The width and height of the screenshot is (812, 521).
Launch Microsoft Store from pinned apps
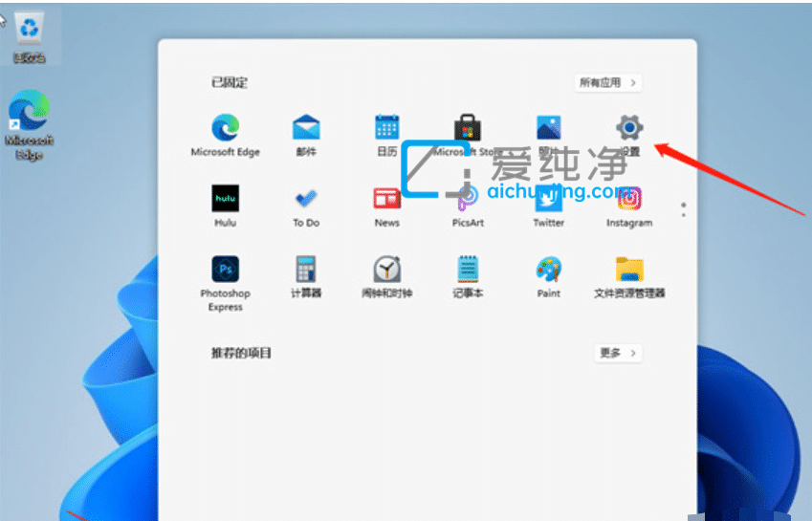468,127
